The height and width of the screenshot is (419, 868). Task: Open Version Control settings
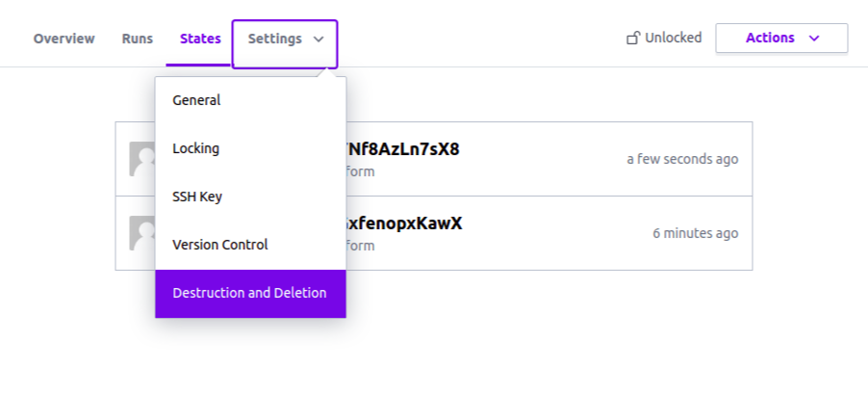tap(251, 245)
